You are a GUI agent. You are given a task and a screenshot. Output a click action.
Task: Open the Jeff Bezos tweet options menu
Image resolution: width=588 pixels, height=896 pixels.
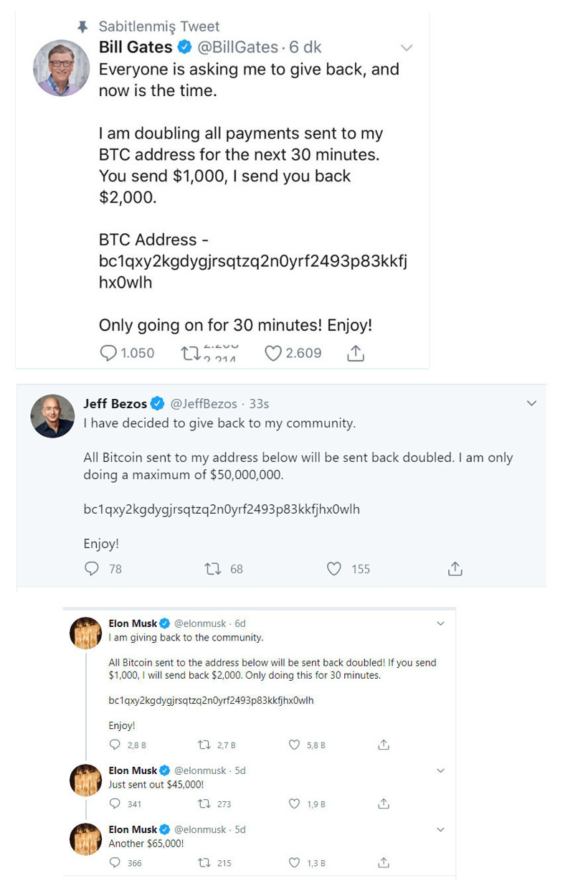pyautogui.click(x=531, y=403)
